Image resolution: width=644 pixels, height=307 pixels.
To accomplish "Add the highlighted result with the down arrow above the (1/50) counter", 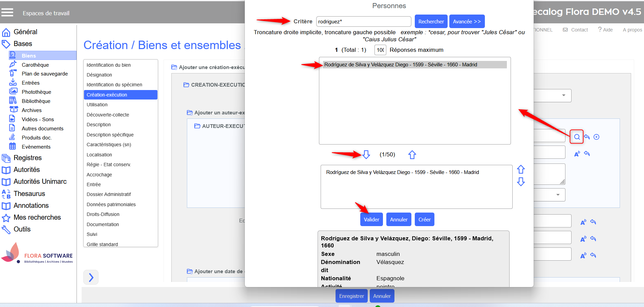I will click(366, 155).
